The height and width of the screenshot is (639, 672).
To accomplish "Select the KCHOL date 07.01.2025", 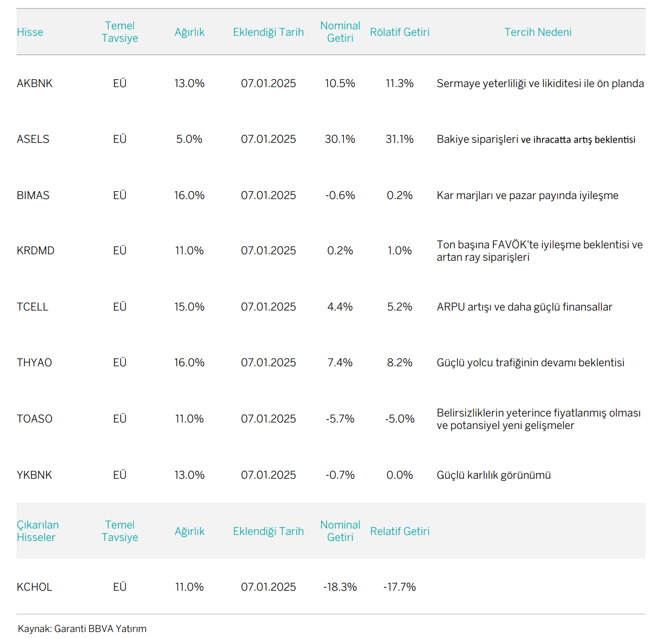I will coord(268,587).
